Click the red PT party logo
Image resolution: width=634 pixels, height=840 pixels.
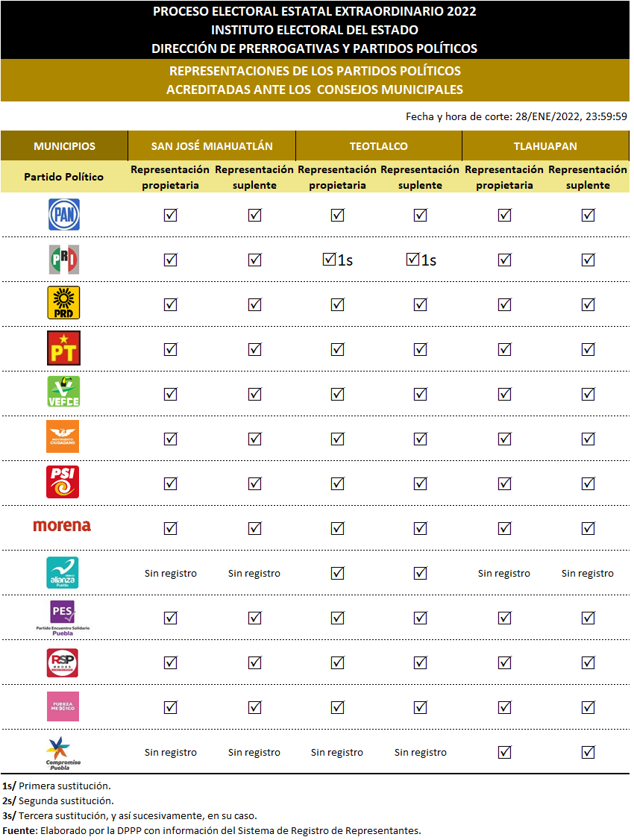[63, 348]
